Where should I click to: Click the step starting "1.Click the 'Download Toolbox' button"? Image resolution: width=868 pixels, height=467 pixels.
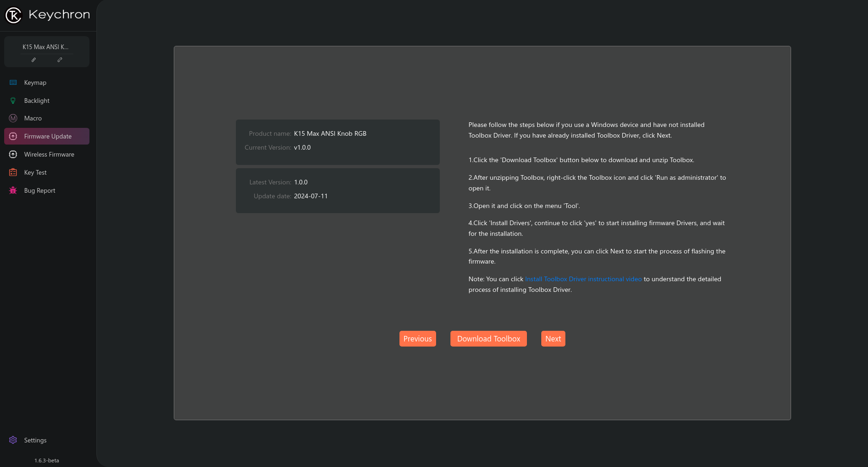coord(581,160)
